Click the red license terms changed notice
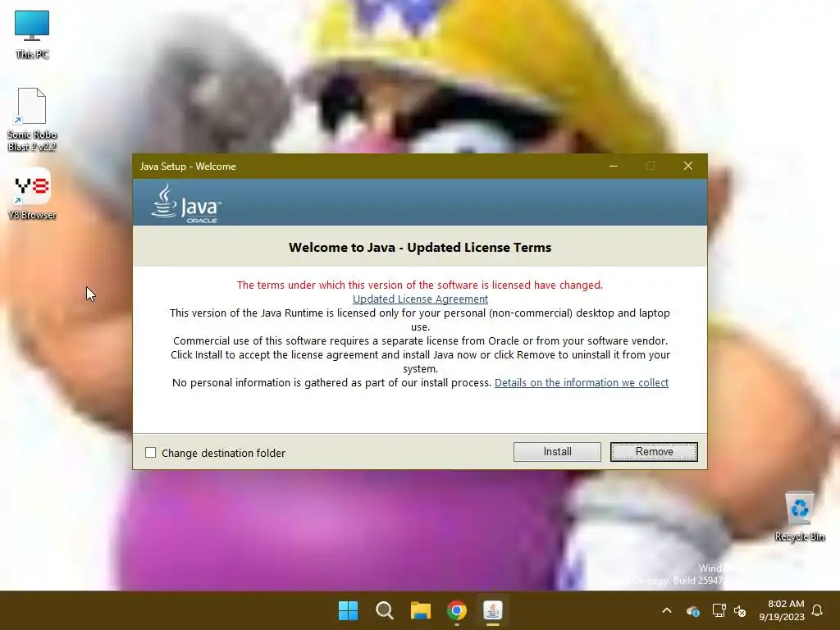Viewport: 840px width, 630px height. [420, 285]
